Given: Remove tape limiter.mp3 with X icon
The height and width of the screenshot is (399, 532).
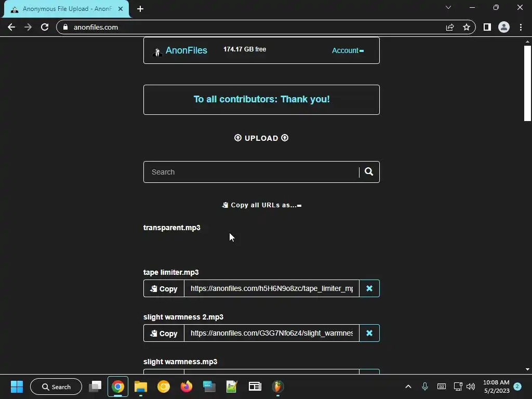Looking at the screenshot, I should 369,288.
